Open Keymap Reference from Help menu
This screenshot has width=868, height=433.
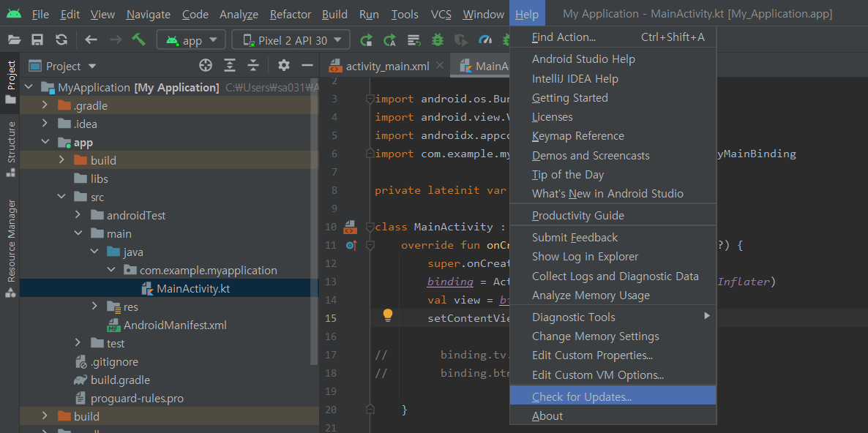coord(613,136)
